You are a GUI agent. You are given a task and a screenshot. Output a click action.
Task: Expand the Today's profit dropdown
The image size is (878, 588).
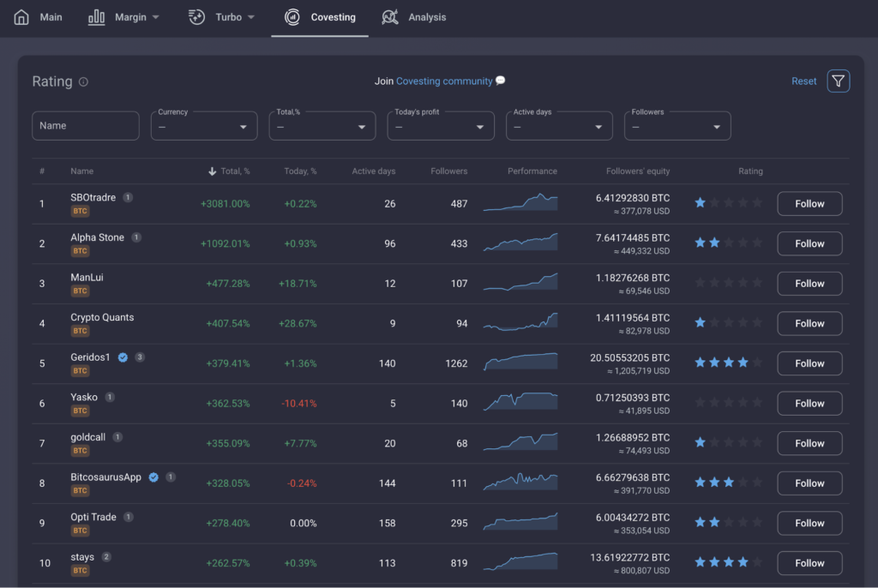440,125
